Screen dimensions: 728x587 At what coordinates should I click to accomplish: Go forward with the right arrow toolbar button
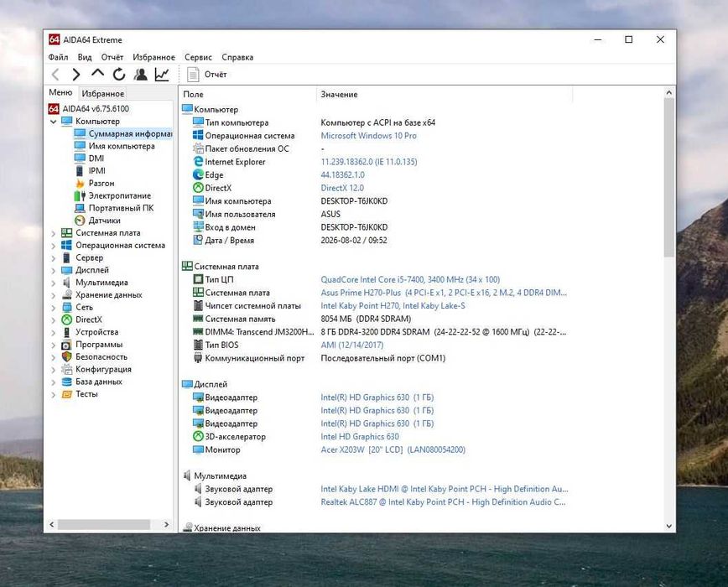(76, 75)
